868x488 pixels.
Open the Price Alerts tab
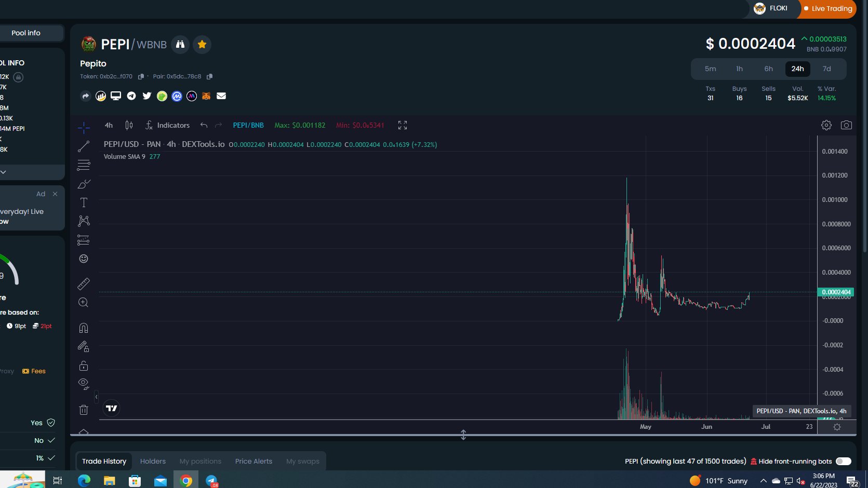(x=253, y=461)
